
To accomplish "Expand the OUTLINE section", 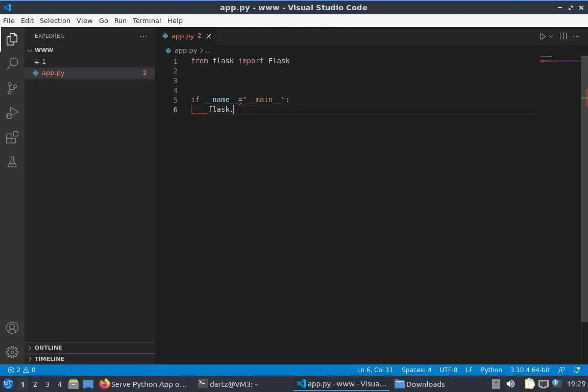I will click(90, 348).
